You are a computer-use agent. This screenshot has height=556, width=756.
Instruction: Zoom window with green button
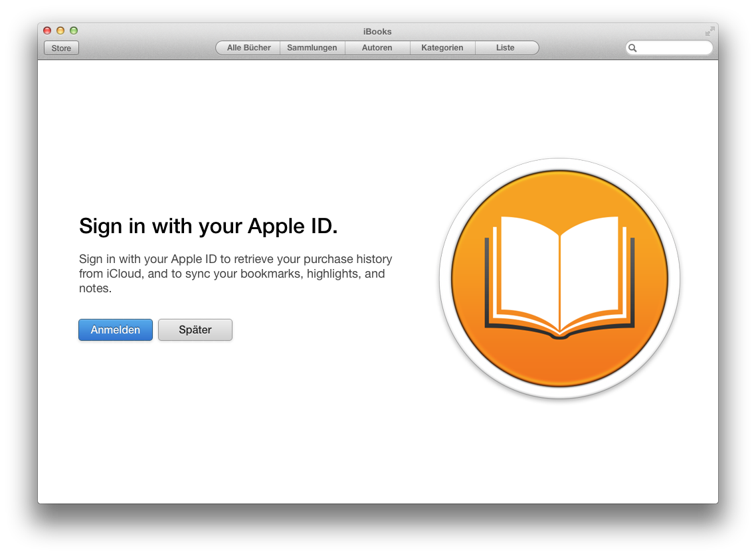(x=74, y=31)
